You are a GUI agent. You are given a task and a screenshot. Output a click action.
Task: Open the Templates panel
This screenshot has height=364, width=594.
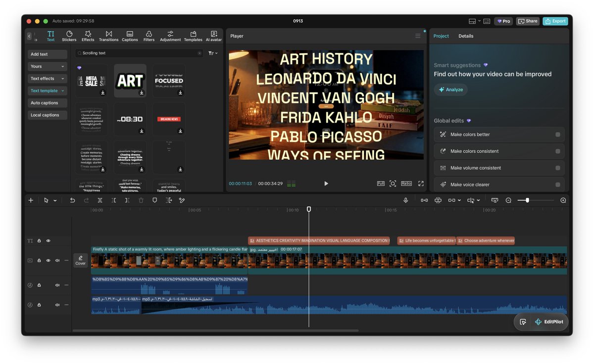pyautogui.click(x=193, y=36)
